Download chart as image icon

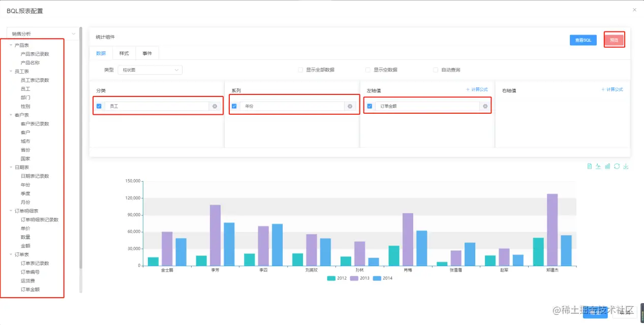click(x=626, y=166)
